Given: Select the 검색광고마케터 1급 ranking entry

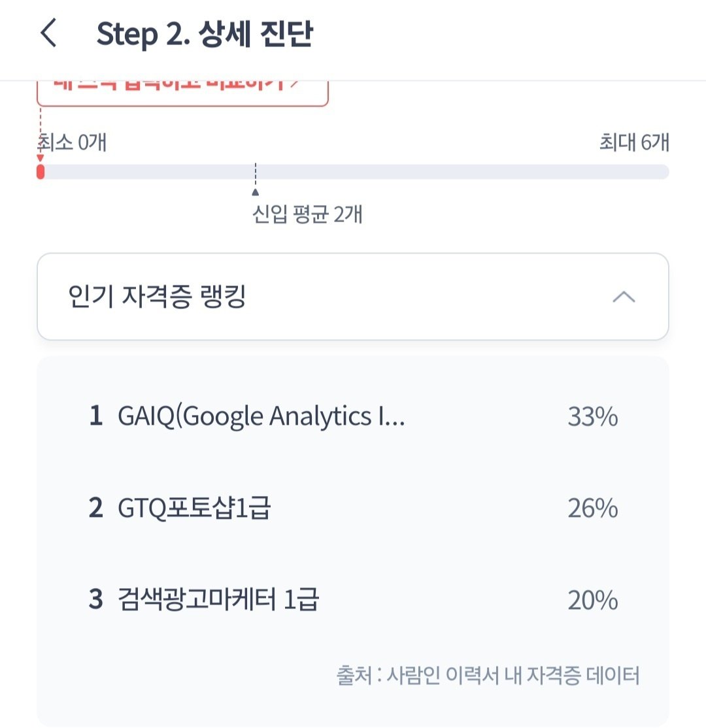Looking at the screenshot, I should (353, 599).
